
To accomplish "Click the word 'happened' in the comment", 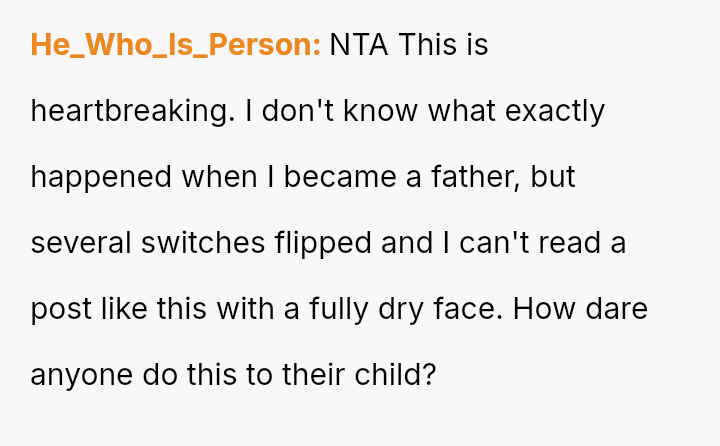I will coord(101,177).
